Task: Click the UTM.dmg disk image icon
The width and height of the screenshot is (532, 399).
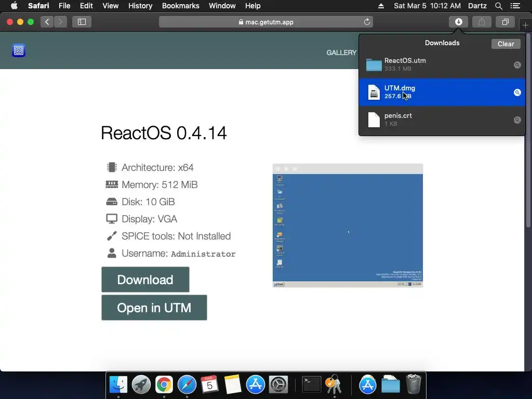Action: (374, 92)
